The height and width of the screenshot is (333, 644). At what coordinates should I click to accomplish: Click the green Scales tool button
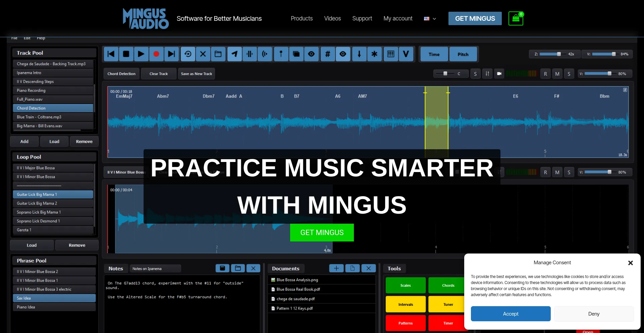406,285
